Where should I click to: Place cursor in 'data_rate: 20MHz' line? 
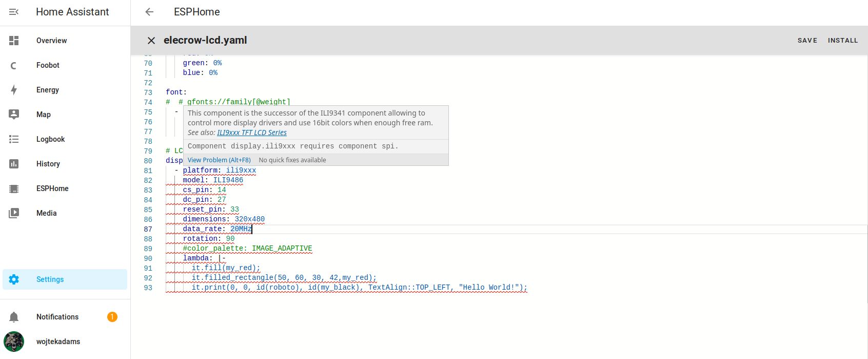coord(218,229)
